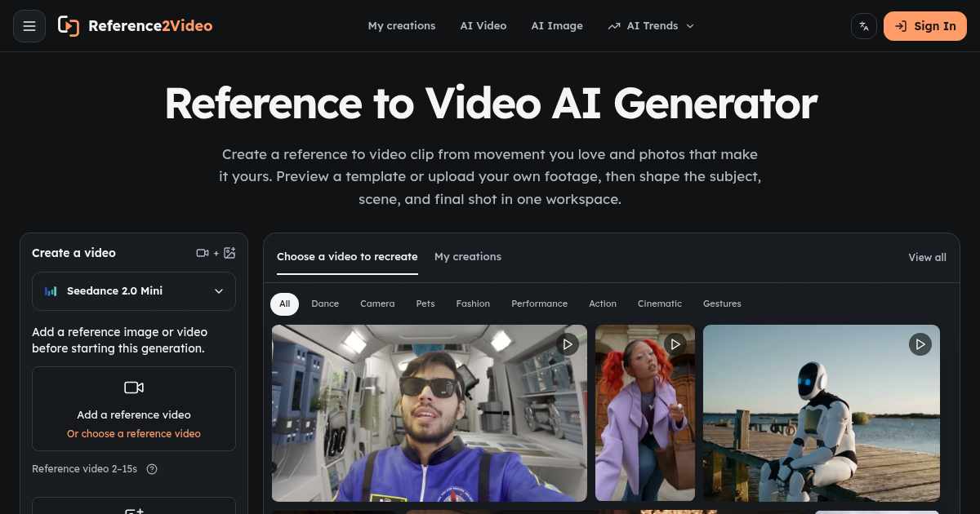Filter videos by Gestures
Screen dimensions: 980x514
pos(722,304)
